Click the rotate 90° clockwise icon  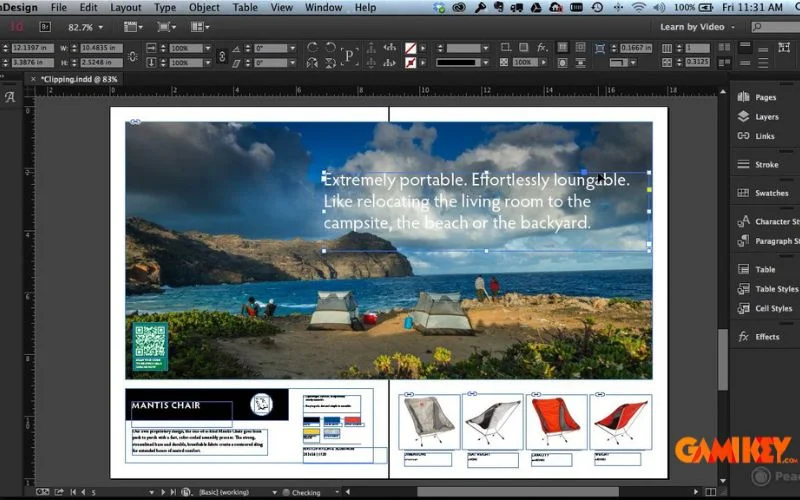[x=312, y=47]
